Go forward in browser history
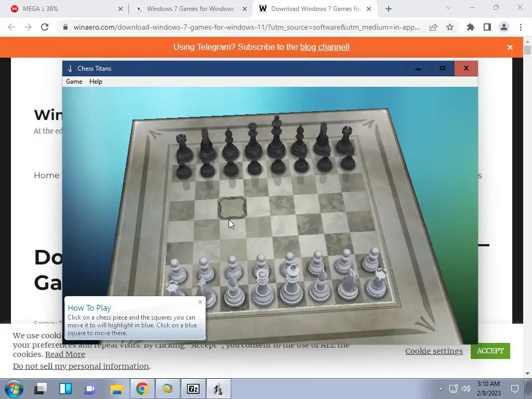The image size is (532, 399). pyautogui.click(x=28, y=27)
